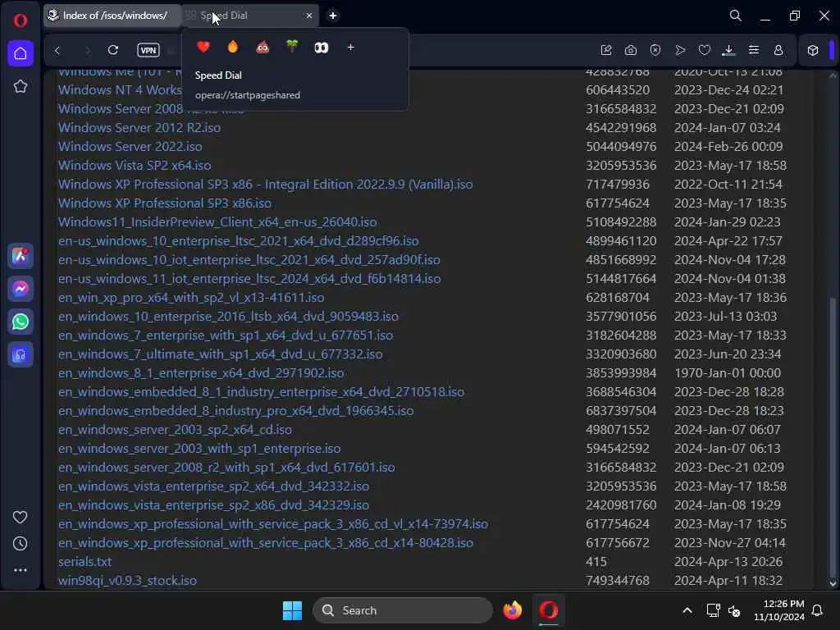Switch to Index of /isos/windows/ tab
The width and height of the screenshot is (840, 630).
pyautogui.click(x=112, y=16)
